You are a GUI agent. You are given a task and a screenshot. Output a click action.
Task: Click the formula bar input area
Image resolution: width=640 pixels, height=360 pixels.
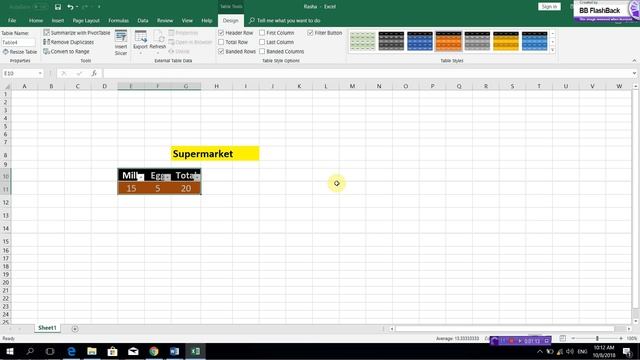click(x=367, y=73)
